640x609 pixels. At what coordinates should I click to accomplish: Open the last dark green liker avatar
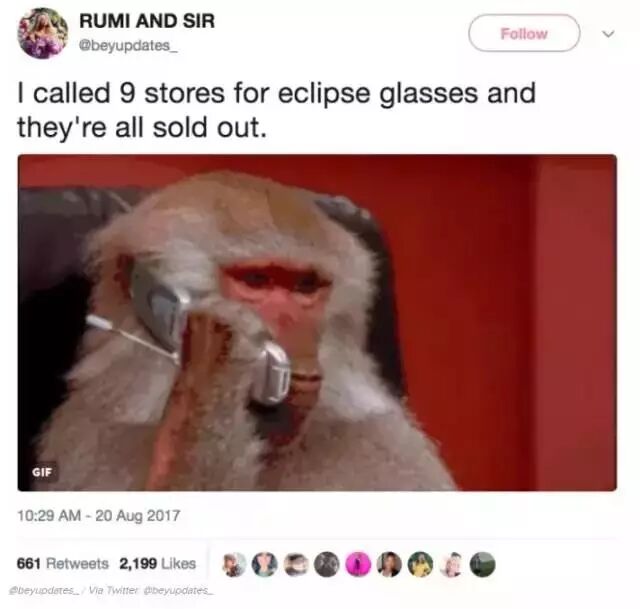tap(482, 565)
